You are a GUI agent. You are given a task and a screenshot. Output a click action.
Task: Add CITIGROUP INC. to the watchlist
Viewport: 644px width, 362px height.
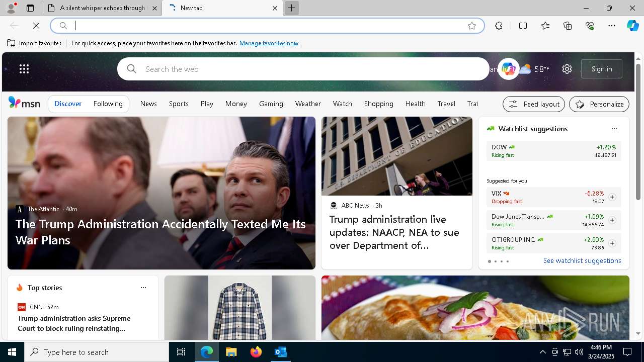pos(612,243)
